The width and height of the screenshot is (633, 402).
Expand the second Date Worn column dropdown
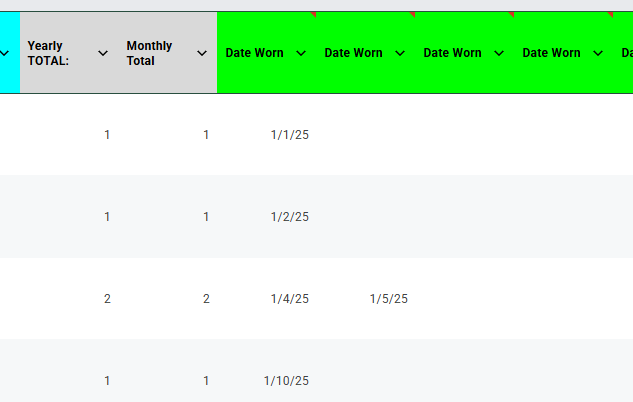400,53
